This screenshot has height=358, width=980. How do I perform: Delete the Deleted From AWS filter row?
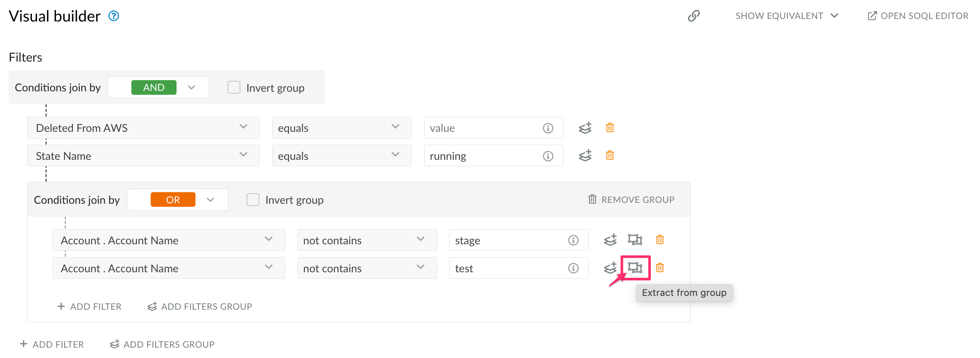pos(610,128)
